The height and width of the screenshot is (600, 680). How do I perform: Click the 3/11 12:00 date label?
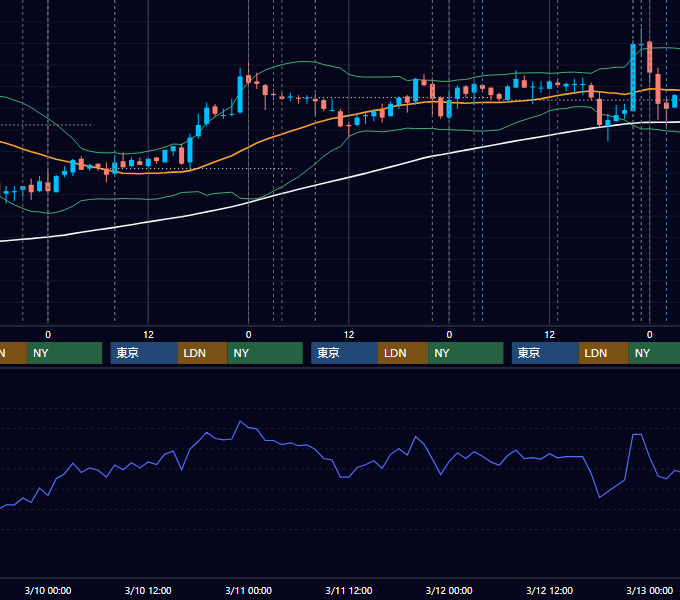pos(349,590)
